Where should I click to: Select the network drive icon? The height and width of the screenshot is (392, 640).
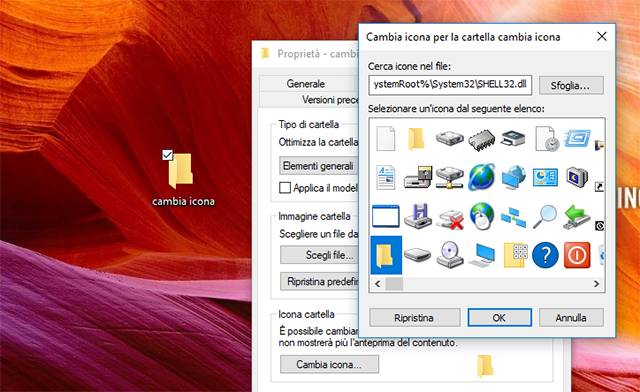pyautogui.click(x=449, y=178)
